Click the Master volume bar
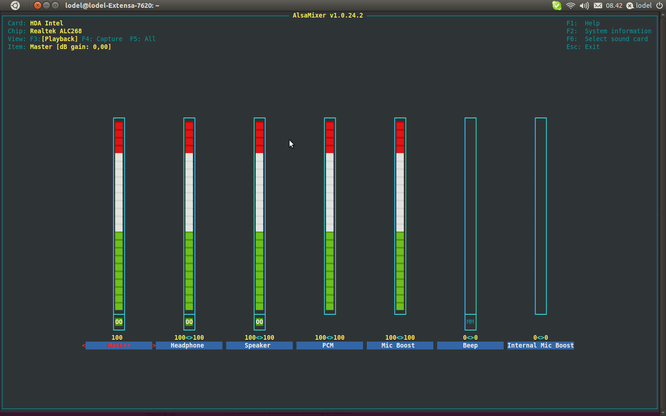This screenshot has width=666, height=416. [x=119, y=216]
